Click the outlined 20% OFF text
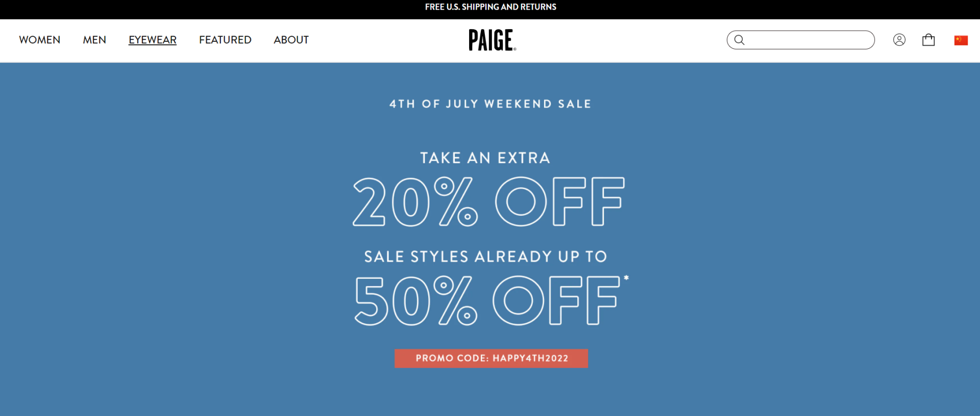 tap(488, 202)
